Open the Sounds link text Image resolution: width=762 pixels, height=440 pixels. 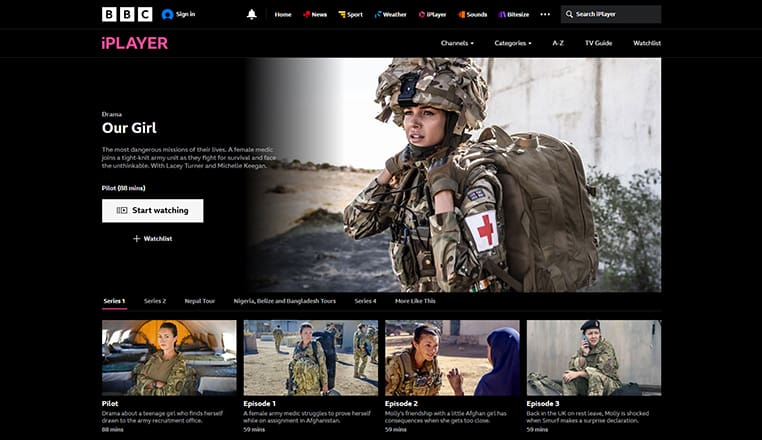point(477,14)
